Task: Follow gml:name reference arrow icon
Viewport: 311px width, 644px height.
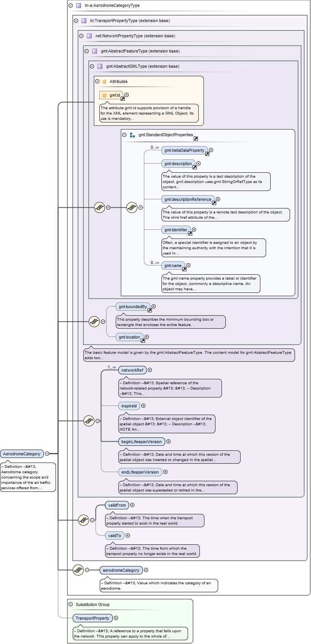Action: point(184,269)
